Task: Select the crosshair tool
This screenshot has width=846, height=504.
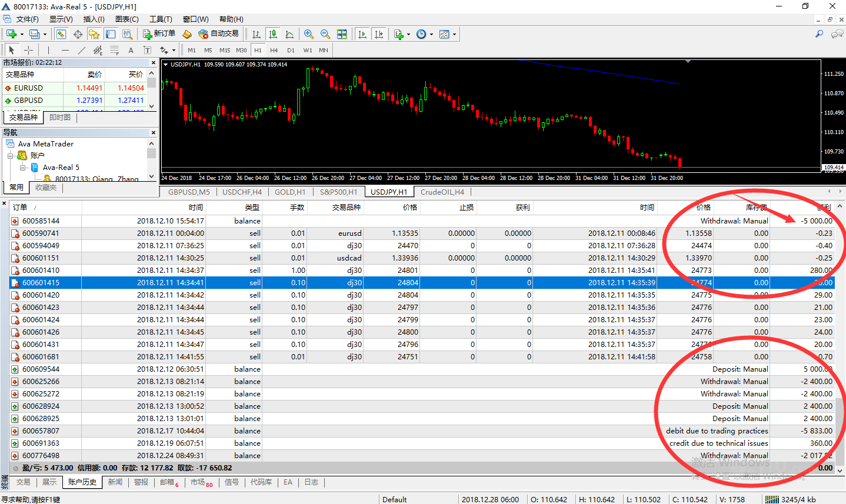Action: [28, 50]
